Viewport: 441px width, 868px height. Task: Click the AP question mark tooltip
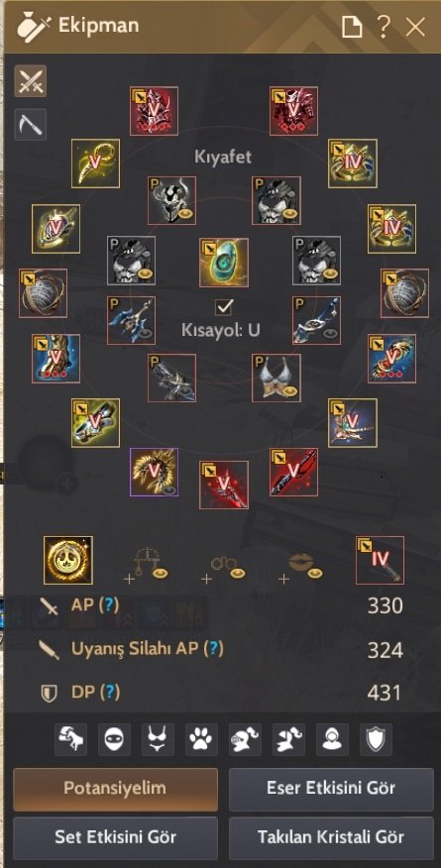tap(111, 605)
